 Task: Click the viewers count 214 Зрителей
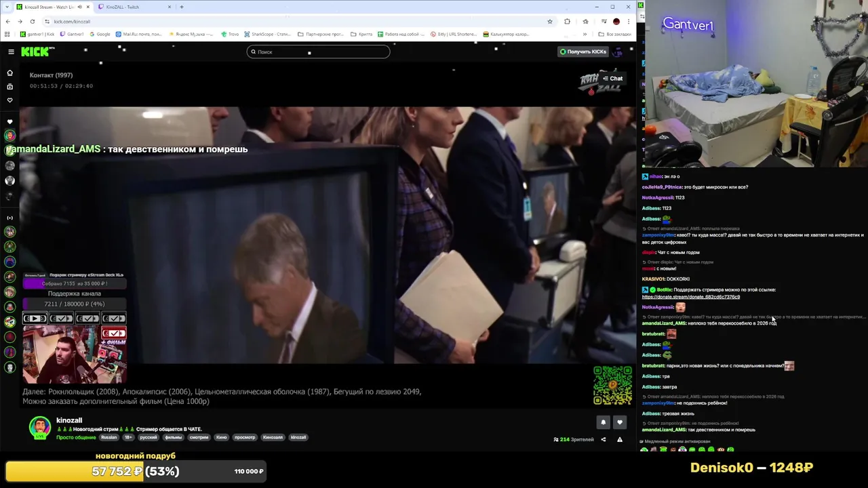(x=574, y=439)
